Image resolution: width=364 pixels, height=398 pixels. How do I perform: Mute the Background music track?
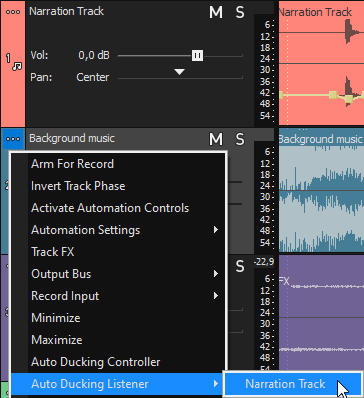point(216,140)
